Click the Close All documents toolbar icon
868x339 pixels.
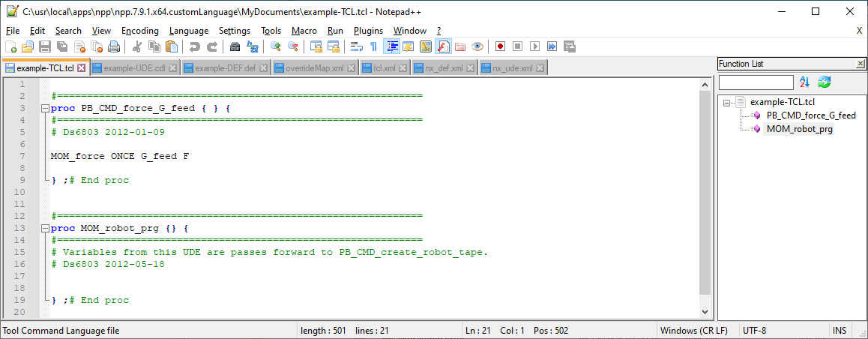click(97, 46)
